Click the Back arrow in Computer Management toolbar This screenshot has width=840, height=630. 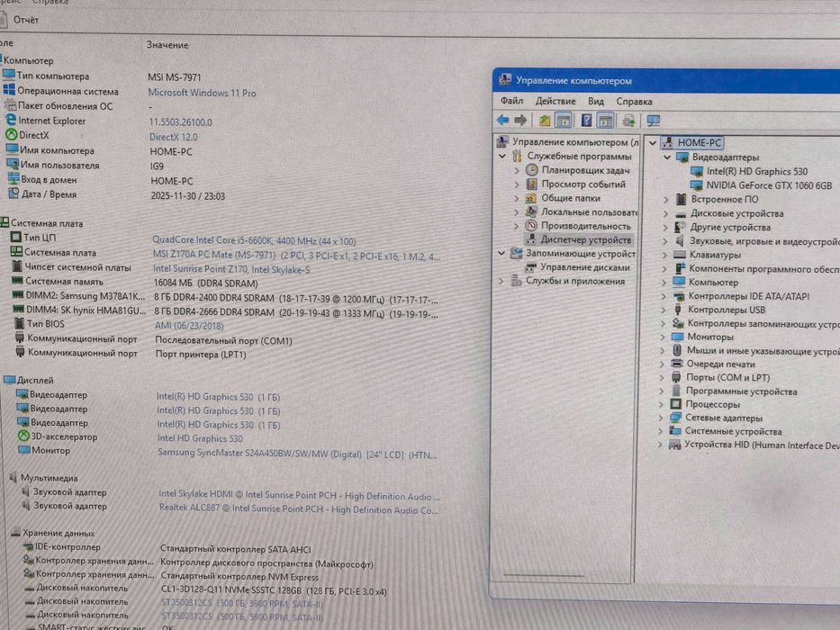502,120
